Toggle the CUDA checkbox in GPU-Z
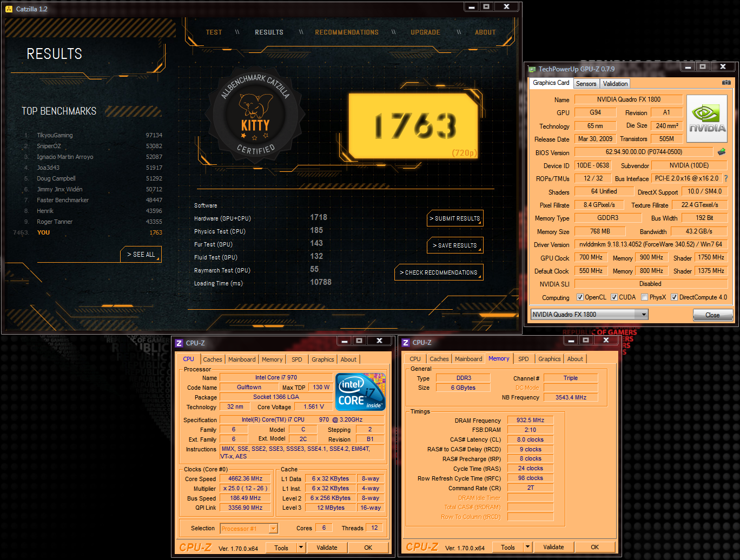Viewport: 740px width, 560px height. point(614,297)
